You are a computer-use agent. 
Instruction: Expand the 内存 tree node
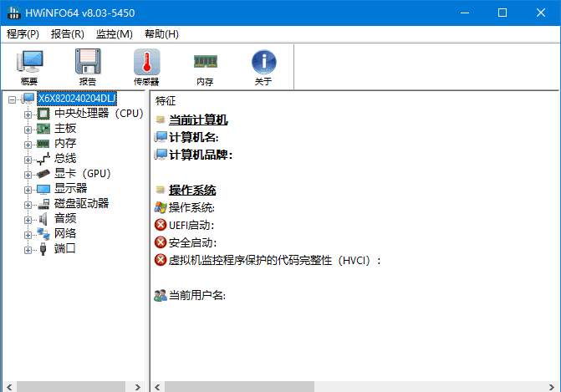(x=28, y=145)
